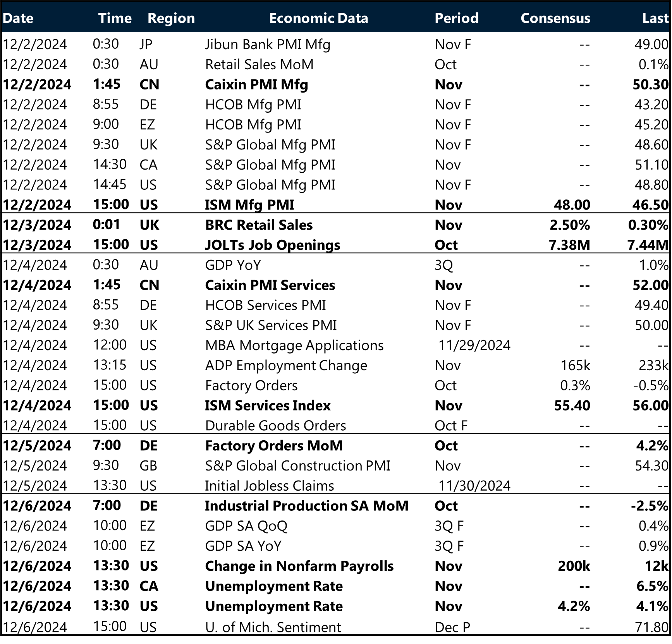The height and width of the screenshot is (644, 672).
Task: Click the 54.30 last value
Action: pos(651,466)
